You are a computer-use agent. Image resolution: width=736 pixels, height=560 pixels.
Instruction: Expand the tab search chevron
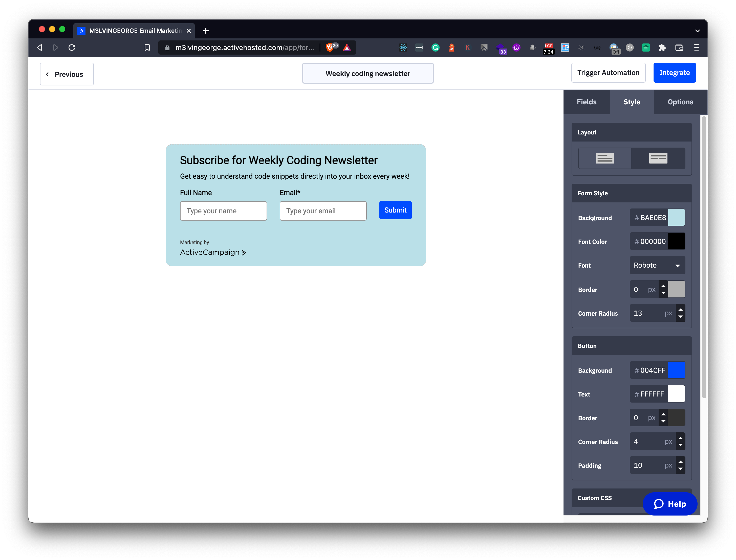[697, 31]
